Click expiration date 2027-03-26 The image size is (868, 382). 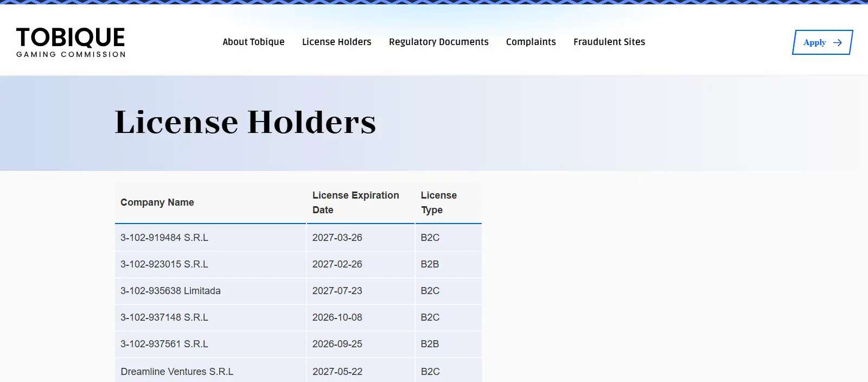coord(337,238)
